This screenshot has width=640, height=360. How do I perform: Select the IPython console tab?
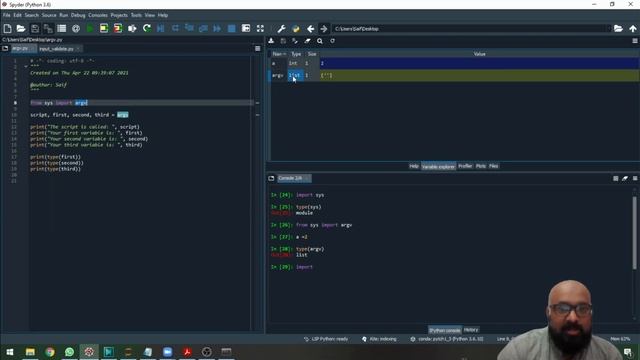point(444,330)
